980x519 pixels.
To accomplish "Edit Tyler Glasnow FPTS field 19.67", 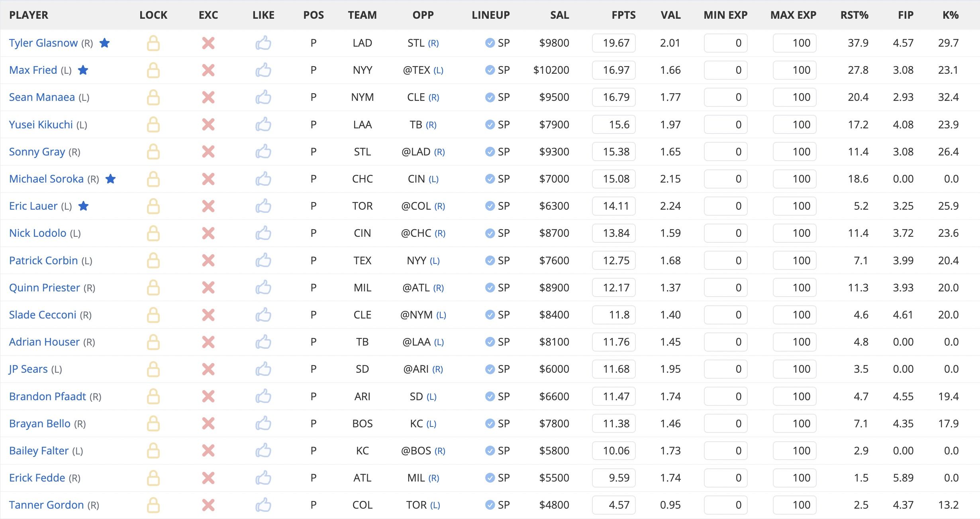I will click(614, 43).
